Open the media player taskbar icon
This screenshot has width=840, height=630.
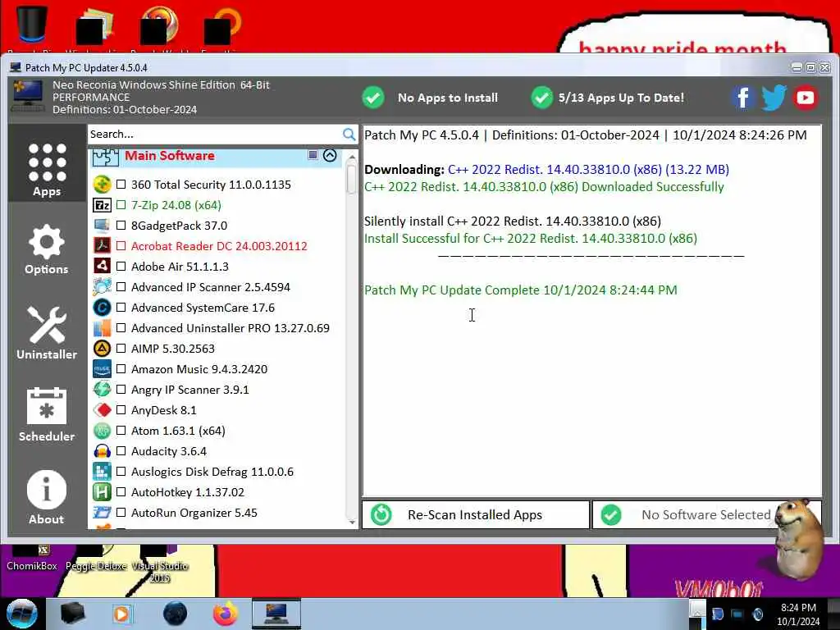[121, 614]
